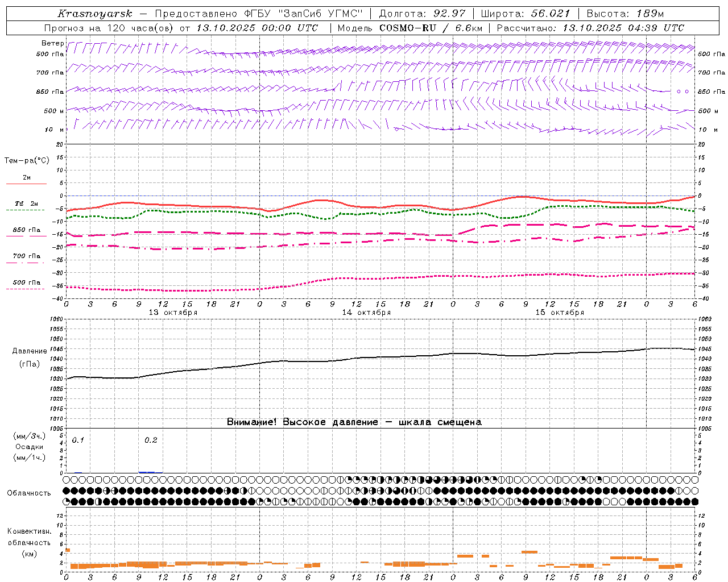Viewport: 728px width, 582px height.
Task: Click the blue precipitation bar under '0.2'
Action: coord(150,472)
